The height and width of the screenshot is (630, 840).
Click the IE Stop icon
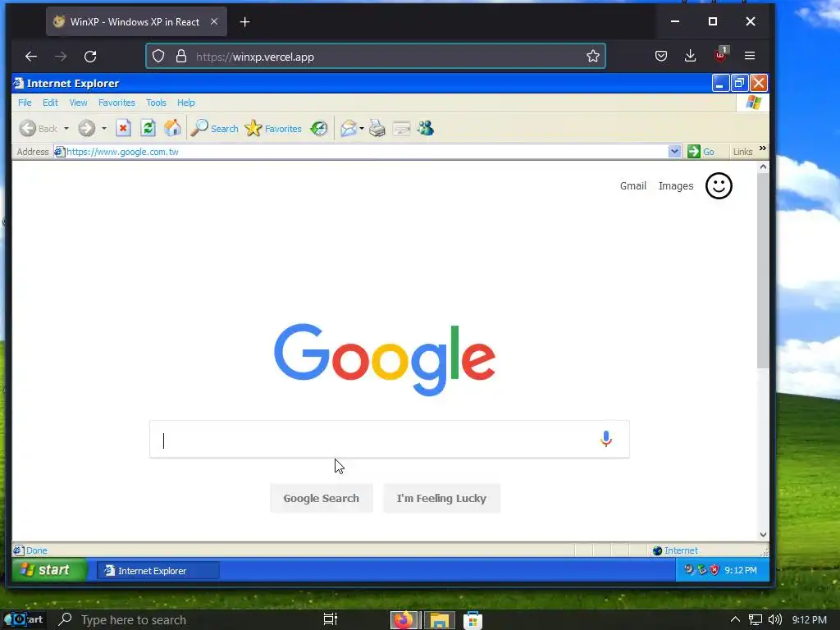click(x=124, y=128)
